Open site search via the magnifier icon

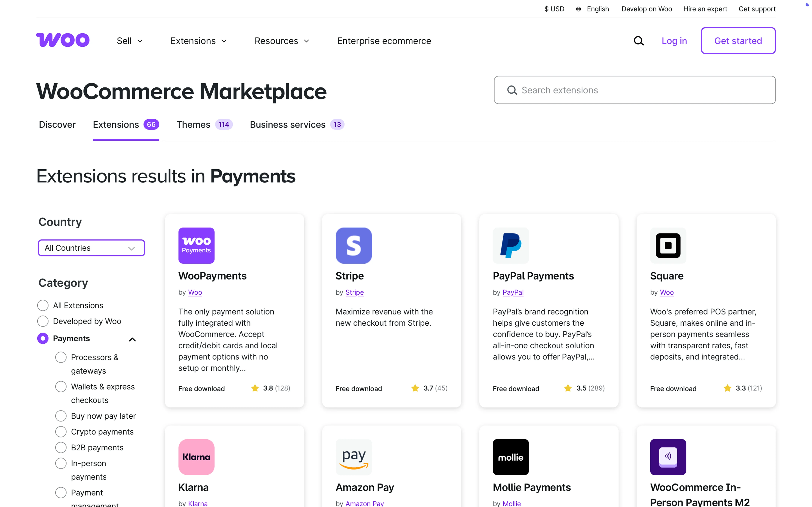pos(638,41)
